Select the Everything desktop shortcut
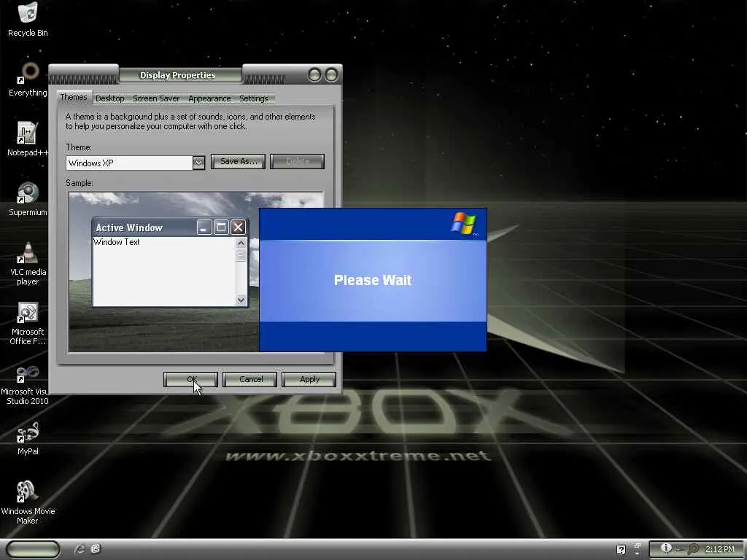Viewport: 747px width, 560px height. tap(28, 79)
